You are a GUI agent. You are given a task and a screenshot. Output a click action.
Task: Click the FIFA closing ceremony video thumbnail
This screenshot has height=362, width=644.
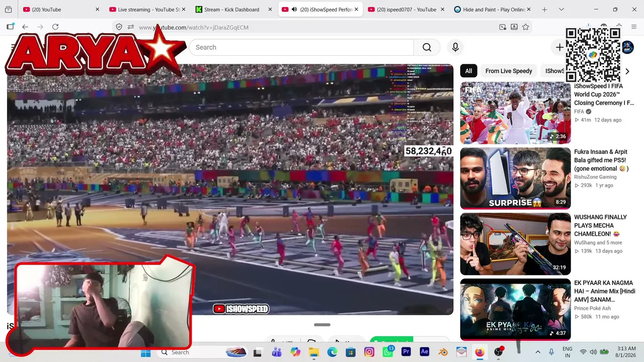click(x=515, y=113)
